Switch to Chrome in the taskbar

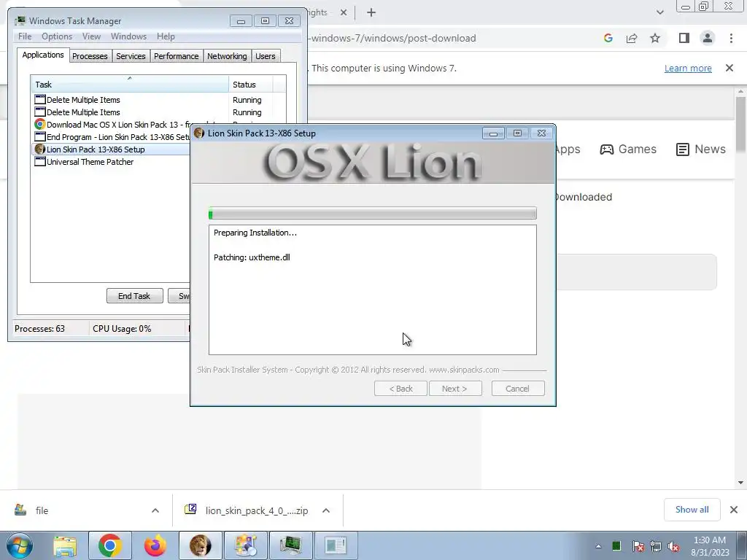[x=110, y=545]
